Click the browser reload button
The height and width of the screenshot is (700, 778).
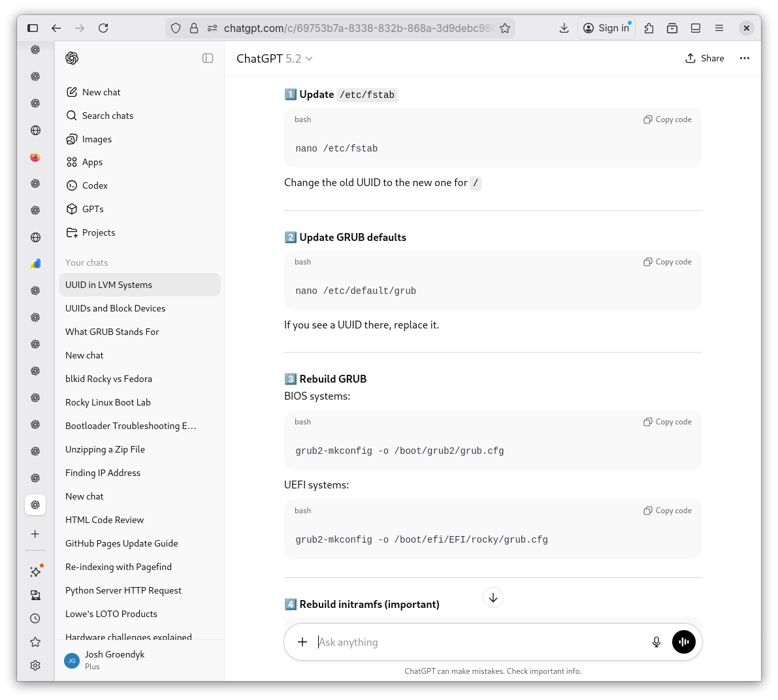click(103, 28)
